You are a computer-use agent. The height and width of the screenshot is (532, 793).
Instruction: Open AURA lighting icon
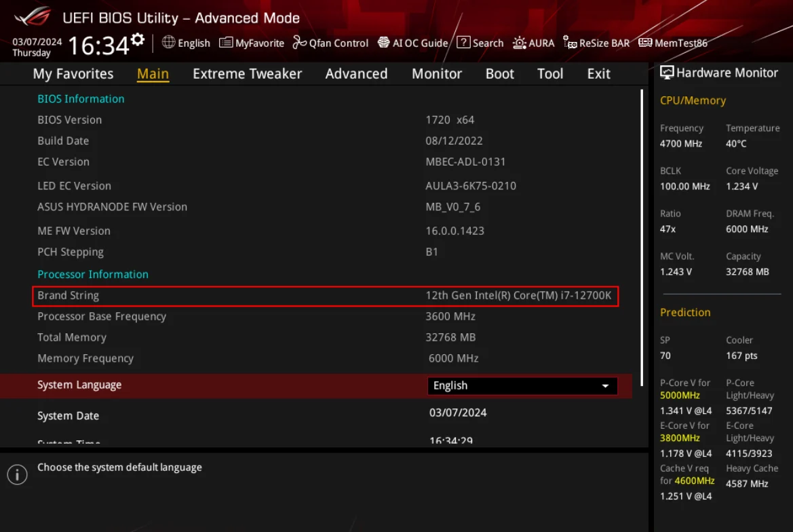(520, 43)
